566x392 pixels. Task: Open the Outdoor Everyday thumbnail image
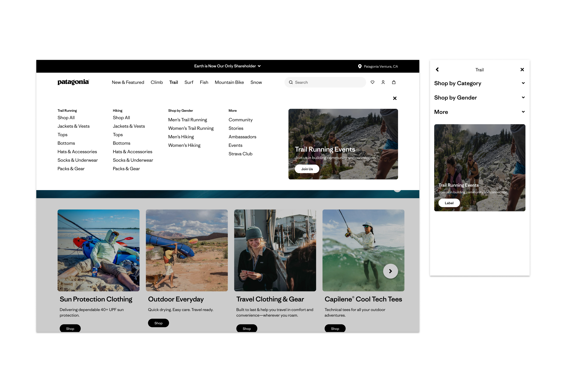(x=187, y=250)
